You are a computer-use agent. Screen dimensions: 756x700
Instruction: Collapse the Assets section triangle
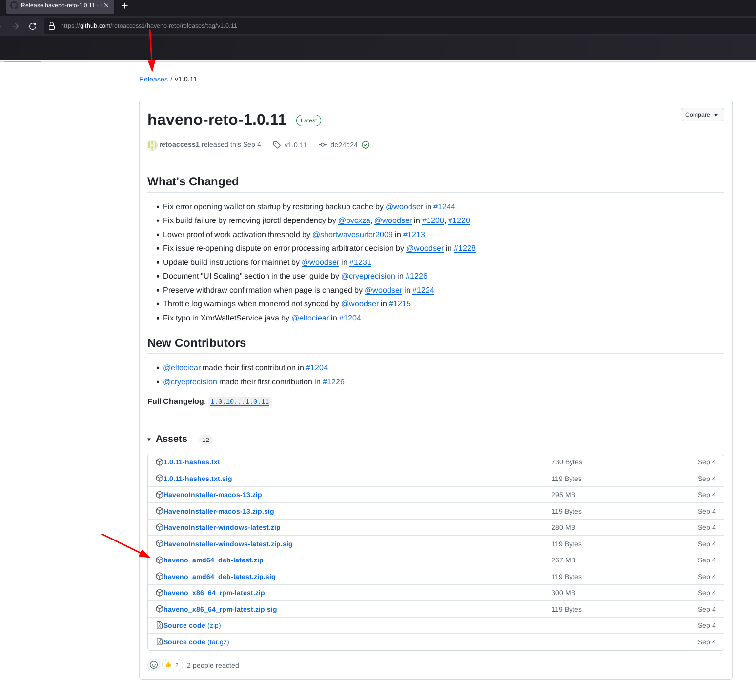tap(149, 440)
